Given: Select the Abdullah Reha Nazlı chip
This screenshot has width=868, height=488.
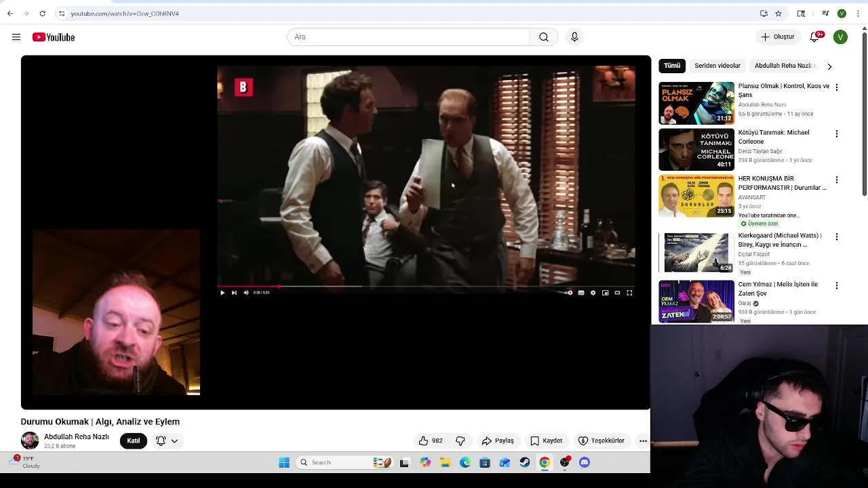Looking at the screenshot, I should 785,66.
